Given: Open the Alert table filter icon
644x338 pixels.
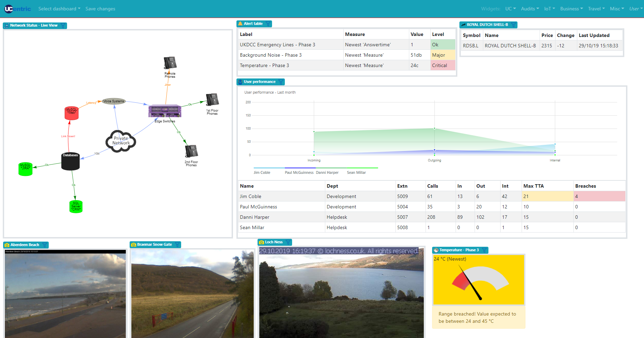Looking at the screenshot, I should [x=268, y=24].
